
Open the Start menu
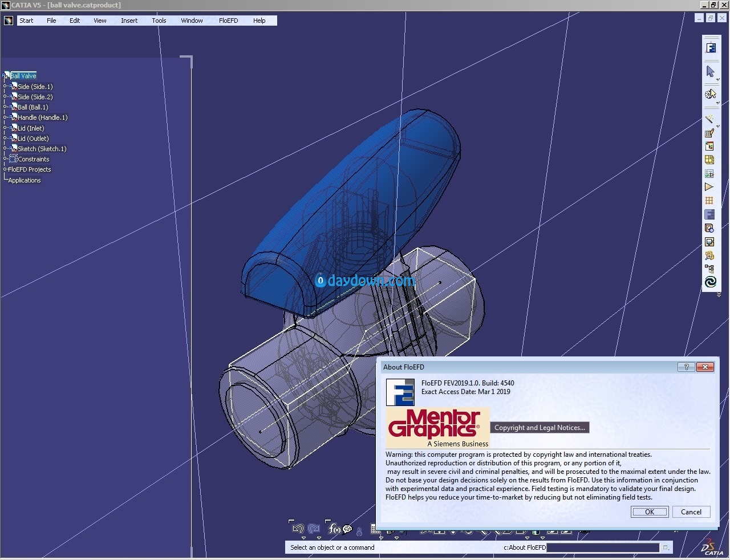tap(26, 21)
